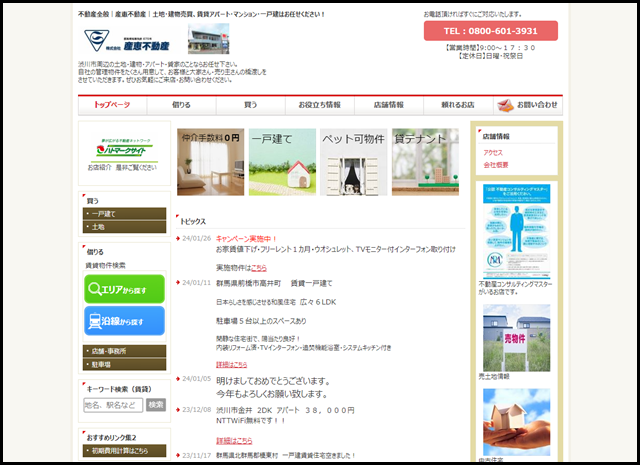Click the 明けましておめでとうございます topic text
Screen dimensions: 640x465
coord(273,381)
